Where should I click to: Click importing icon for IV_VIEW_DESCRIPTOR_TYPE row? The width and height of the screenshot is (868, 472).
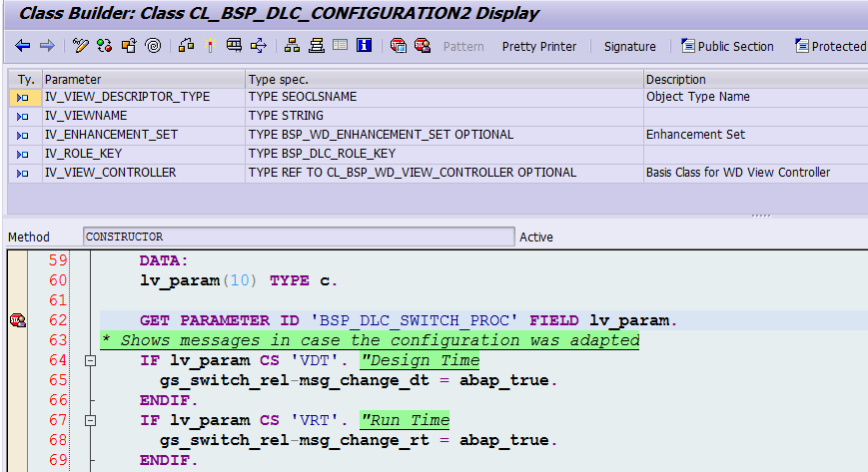(x=23, y=98)
